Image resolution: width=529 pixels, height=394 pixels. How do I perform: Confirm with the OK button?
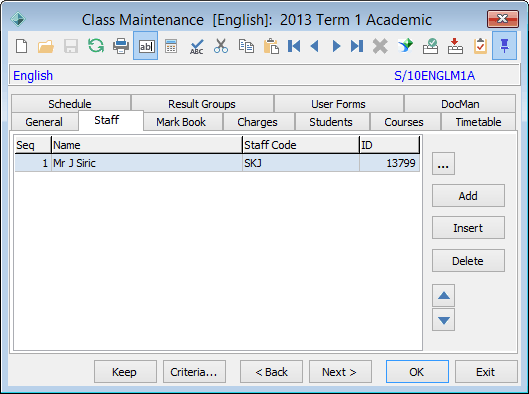click(x=417, y=372)
